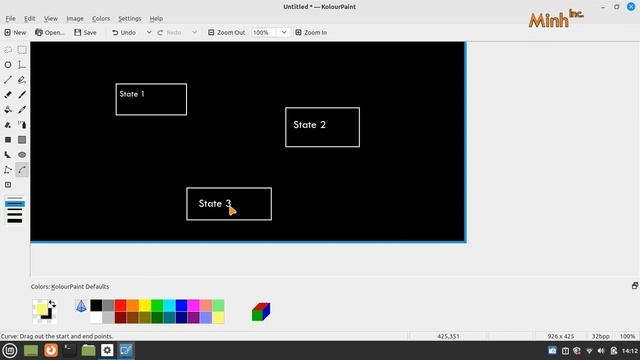Select the Connected Lines tool

click(8, 170)
